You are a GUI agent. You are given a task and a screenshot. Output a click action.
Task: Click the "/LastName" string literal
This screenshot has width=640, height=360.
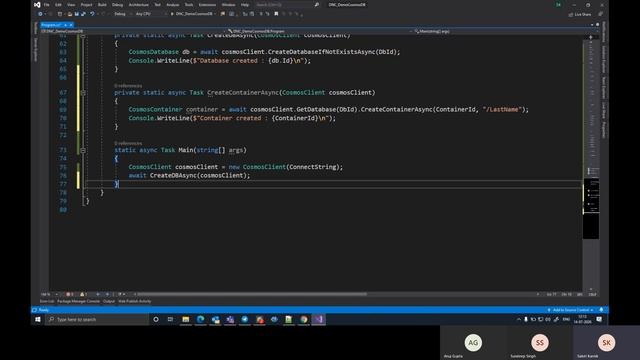click(502, 109)
